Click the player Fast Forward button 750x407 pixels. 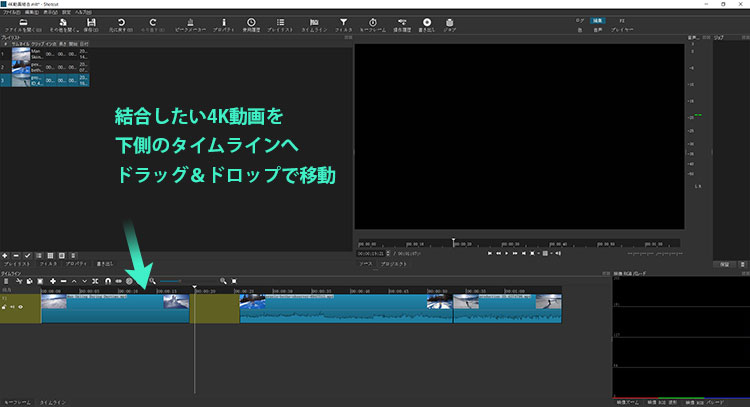tap(515, 253)
